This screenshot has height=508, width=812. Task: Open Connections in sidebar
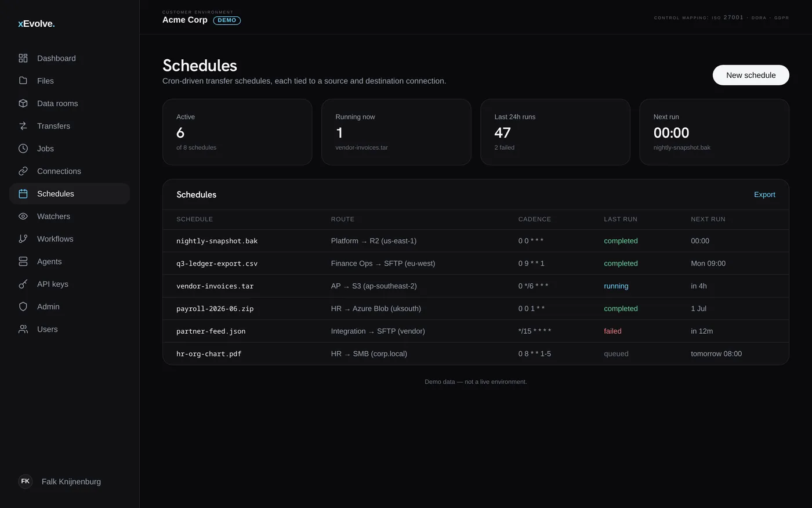pos(70,171)
